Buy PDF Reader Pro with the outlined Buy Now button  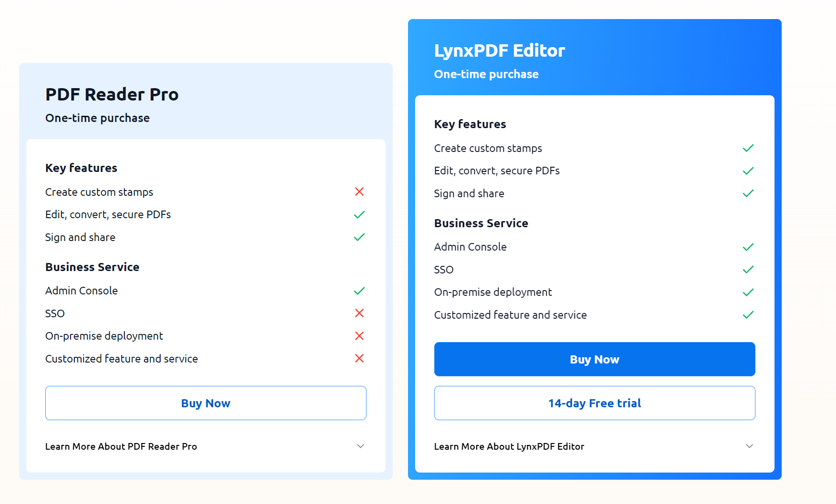coord(206,403)
